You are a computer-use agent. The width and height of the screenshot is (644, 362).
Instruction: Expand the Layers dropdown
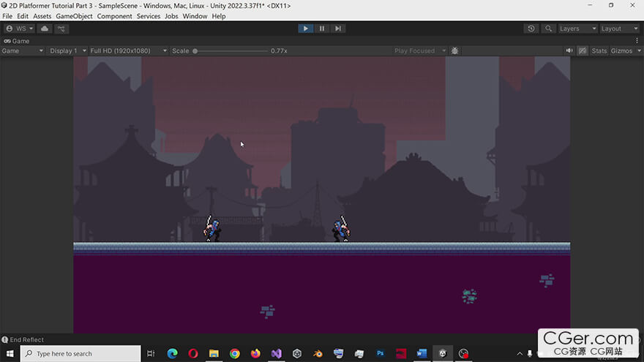[574, 29]
